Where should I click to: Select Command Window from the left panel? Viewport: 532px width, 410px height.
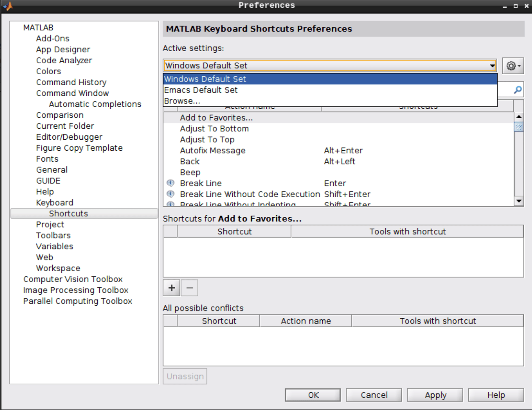pyautogui.click(x=72, y=93)
